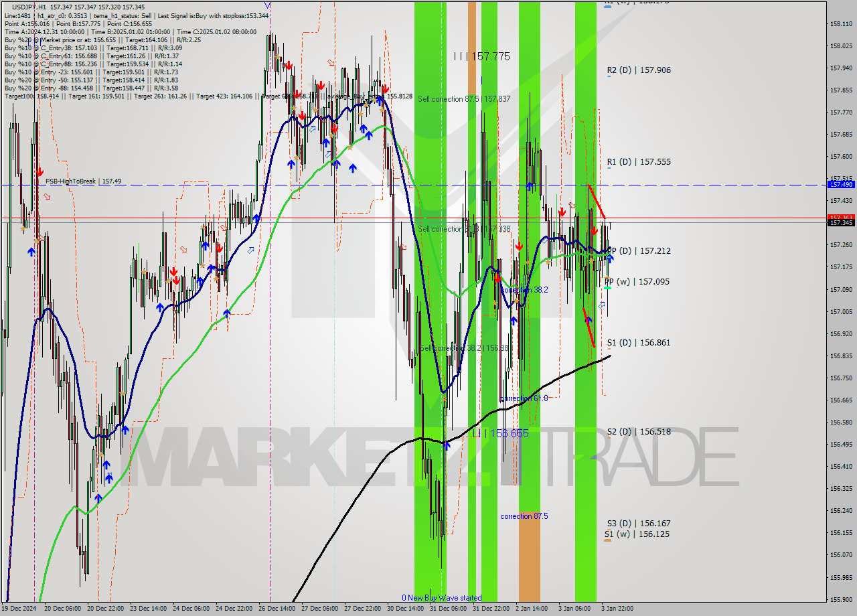This screenshot has height=616, width=857.
Task: Click the 20 Dec 22:00 time axis label
Action: [x=105, y=609]
